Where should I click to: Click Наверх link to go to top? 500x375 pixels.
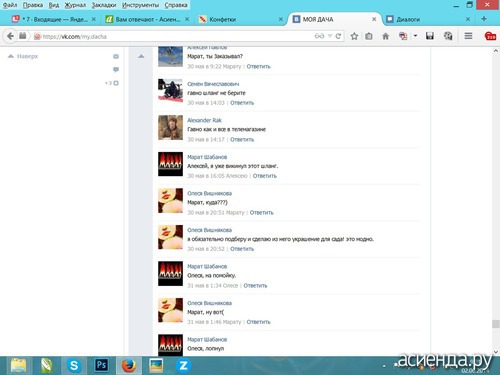pyautogui.click(x=27, y=56)
